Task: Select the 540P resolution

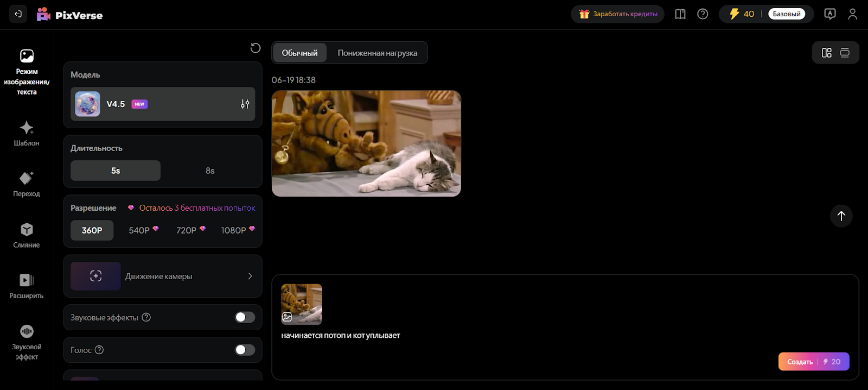Action: [143, 230]
